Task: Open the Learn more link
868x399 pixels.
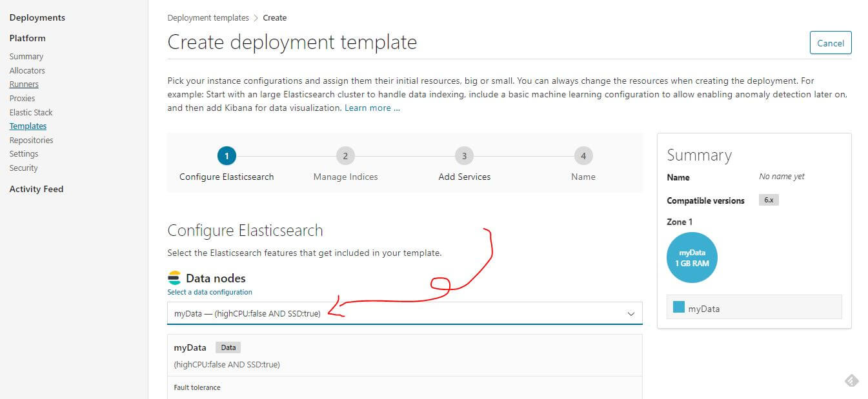Action: pos(372,108)
